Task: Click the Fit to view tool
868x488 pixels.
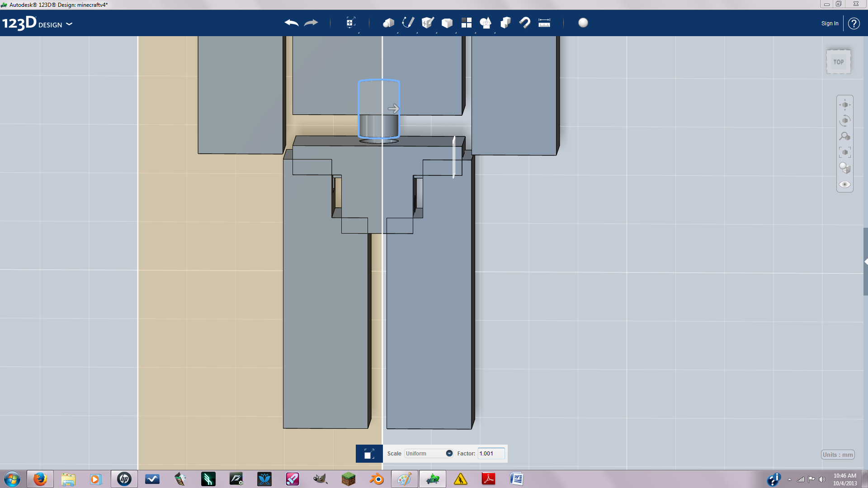Action: [x=845, y=152]
